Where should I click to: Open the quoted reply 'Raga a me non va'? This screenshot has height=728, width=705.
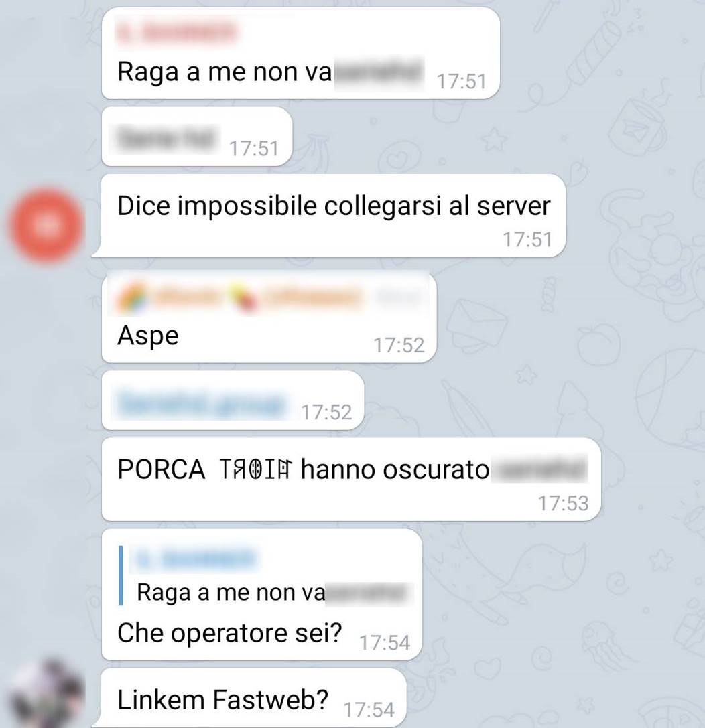[266, 576]
